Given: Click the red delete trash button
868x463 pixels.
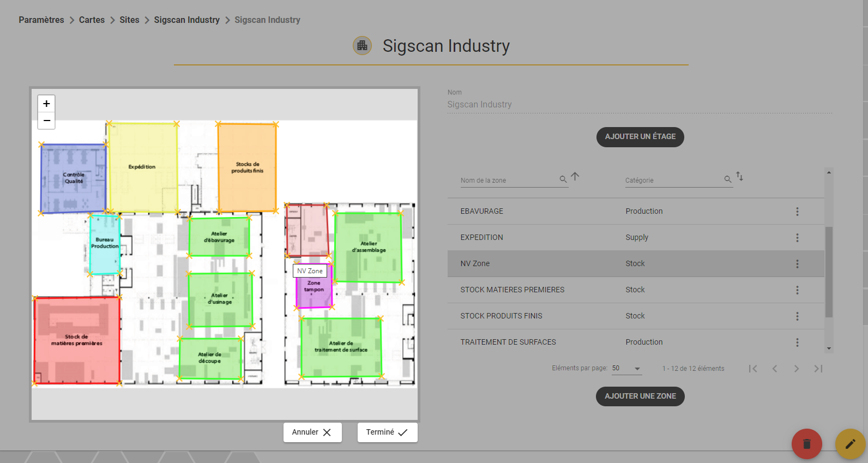Looking at the screenshot, I should pos(807,444).
